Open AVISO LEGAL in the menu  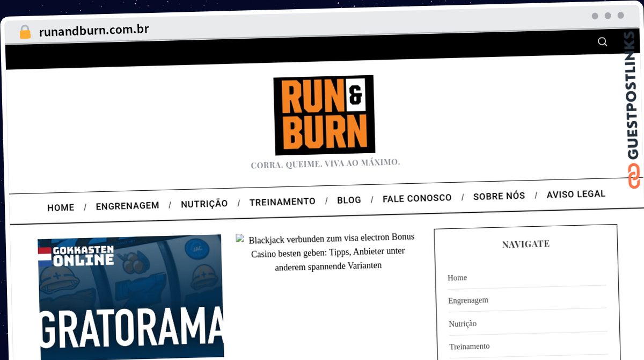[576, 194]
